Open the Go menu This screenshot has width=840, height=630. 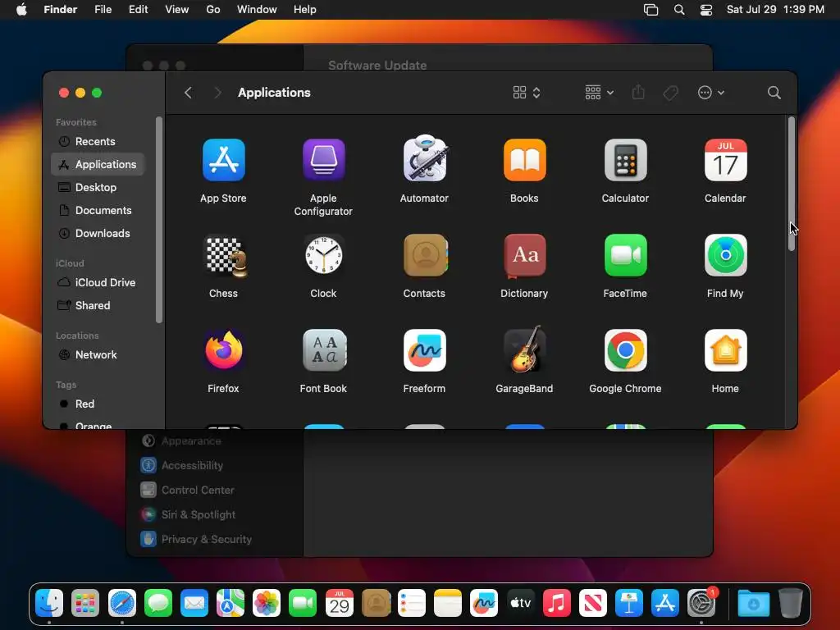point(213,9)
